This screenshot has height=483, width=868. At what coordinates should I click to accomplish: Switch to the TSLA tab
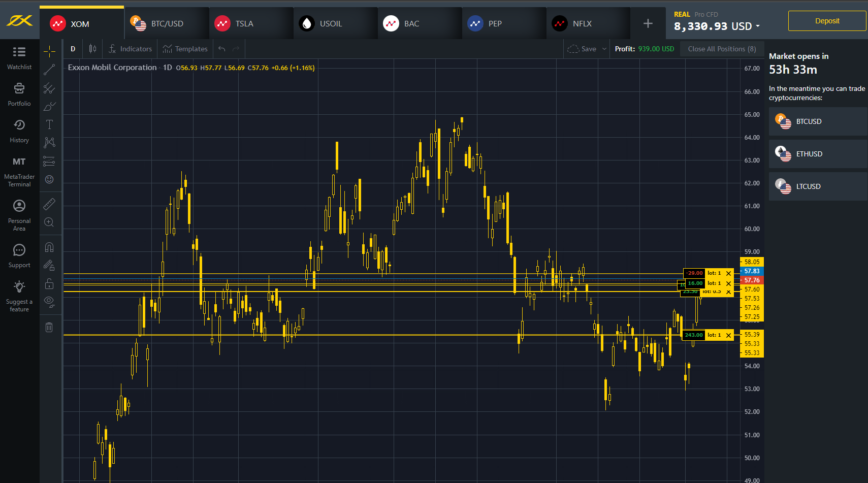point(251,23)
